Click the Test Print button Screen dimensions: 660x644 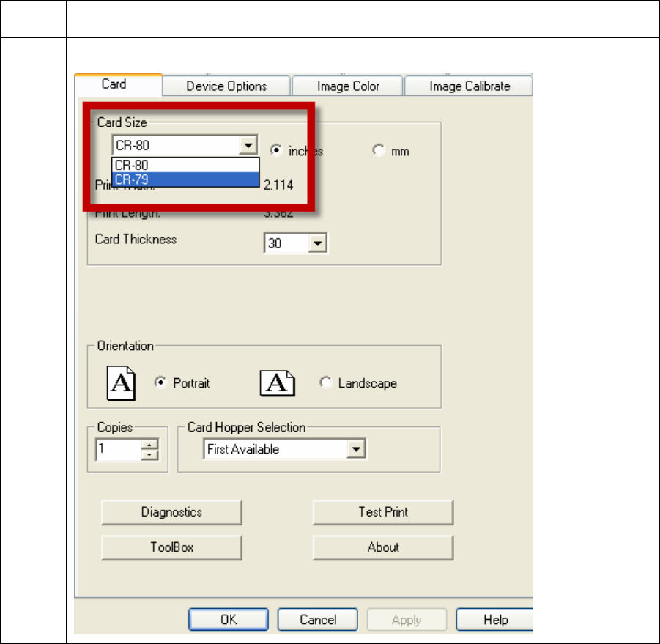point(383,512)
